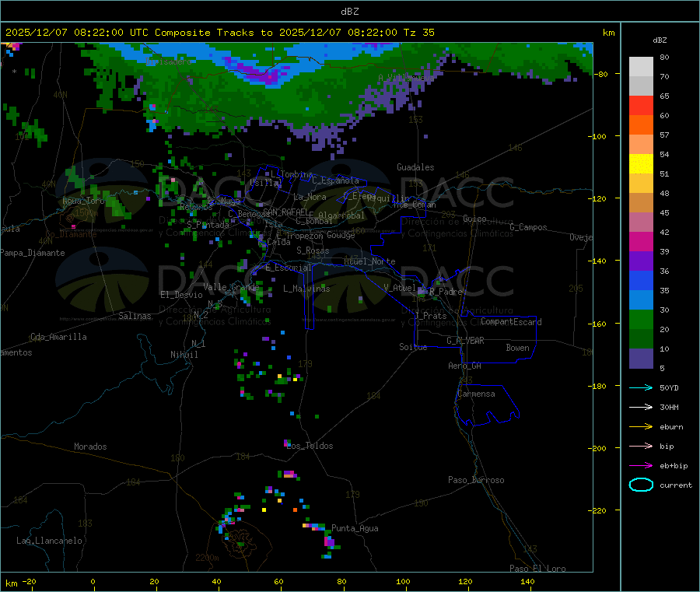Click the Pampa_Diamante label on map
The image size is (700, 592).
pyautogui.click(x=32, y=253)
